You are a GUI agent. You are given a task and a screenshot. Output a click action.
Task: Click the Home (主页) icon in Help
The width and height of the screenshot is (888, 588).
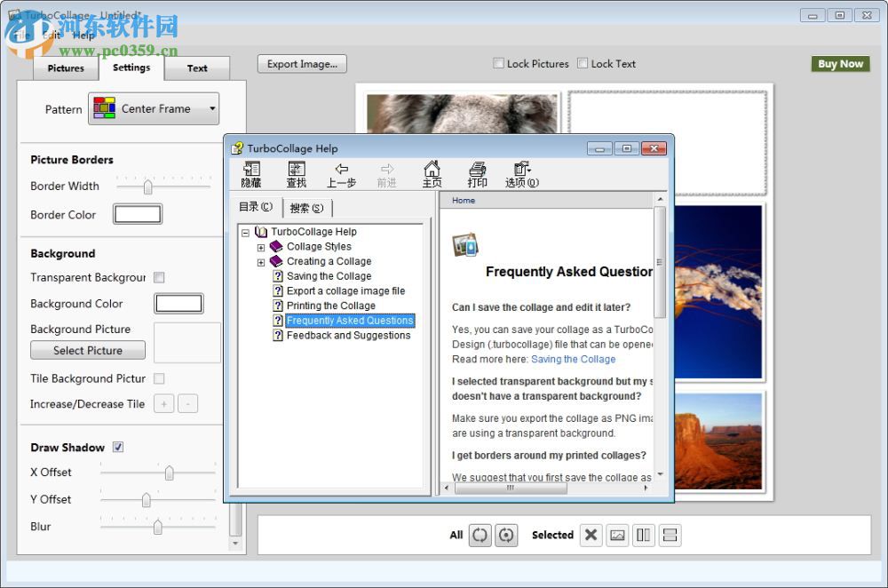(x=432, y=174)
